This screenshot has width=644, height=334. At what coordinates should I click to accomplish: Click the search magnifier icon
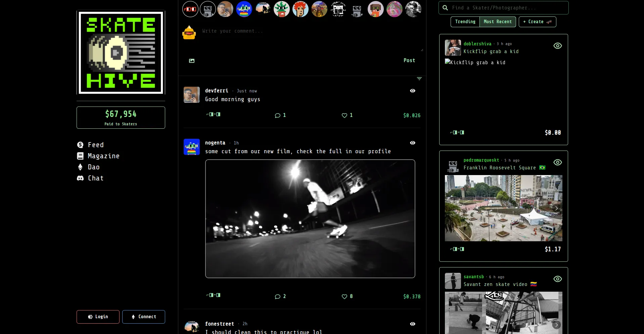(445, 8)
